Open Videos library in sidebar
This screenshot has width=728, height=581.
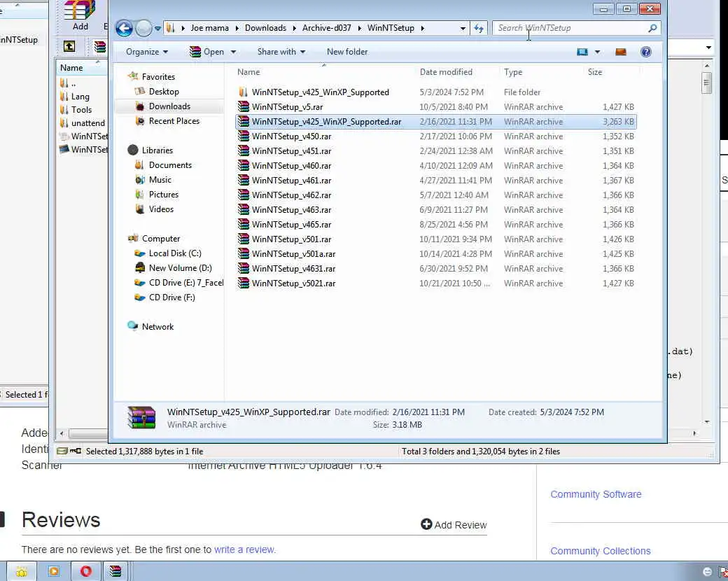161,209
